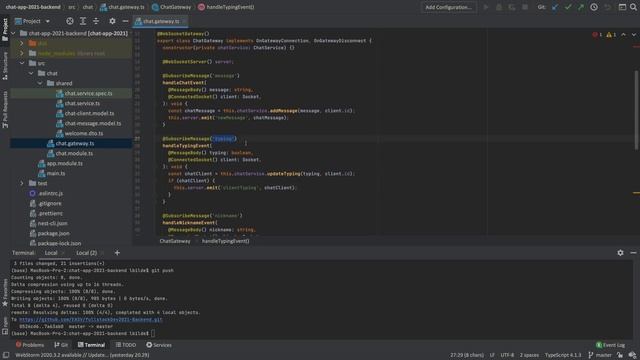640x360 pixels.
Task: Expand the node_modules folder
Action: pos(22,53)
